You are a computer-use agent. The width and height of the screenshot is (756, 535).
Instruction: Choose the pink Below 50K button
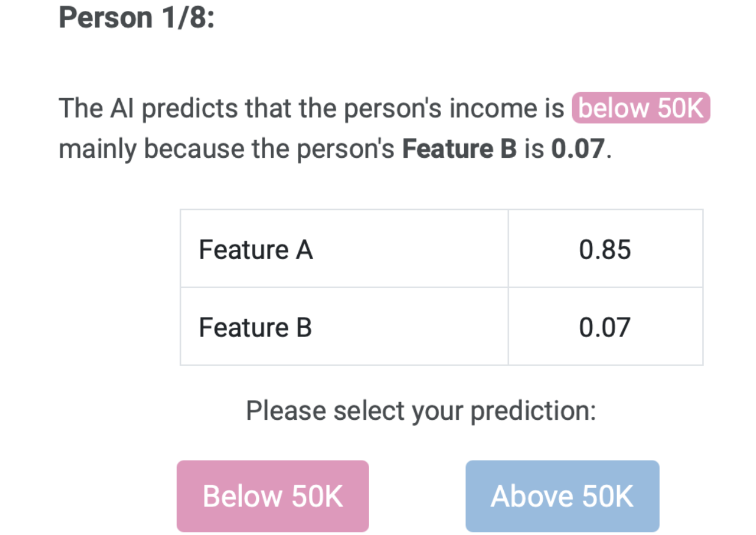(272, 496)
